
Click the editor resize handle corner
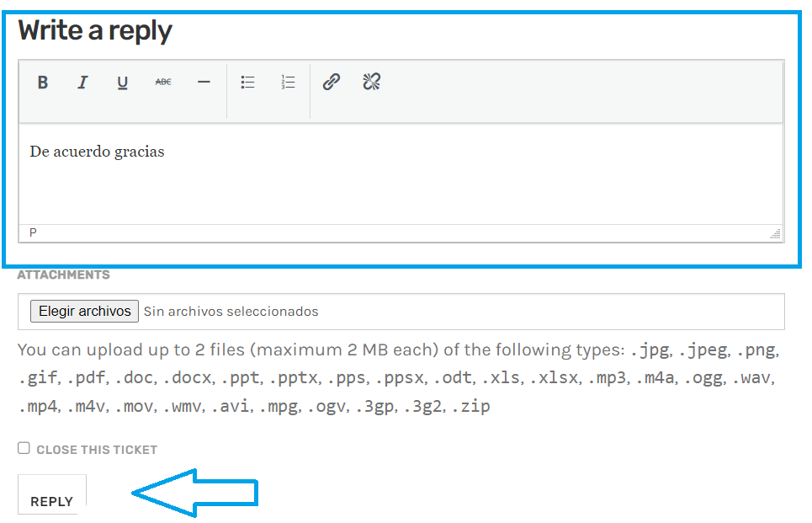click(775, 234)
